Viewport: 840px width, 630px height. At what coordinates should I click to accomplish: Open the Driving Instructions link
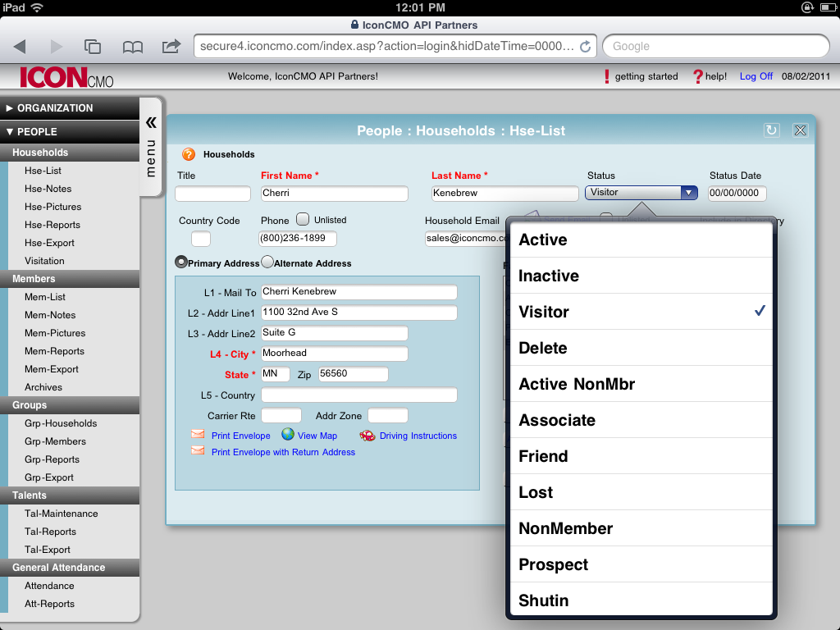pos(417,435)
